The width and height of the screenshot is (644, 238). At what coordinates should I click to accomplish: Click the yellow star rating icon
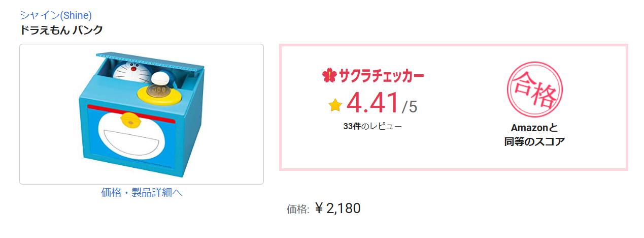click(335, 105)
